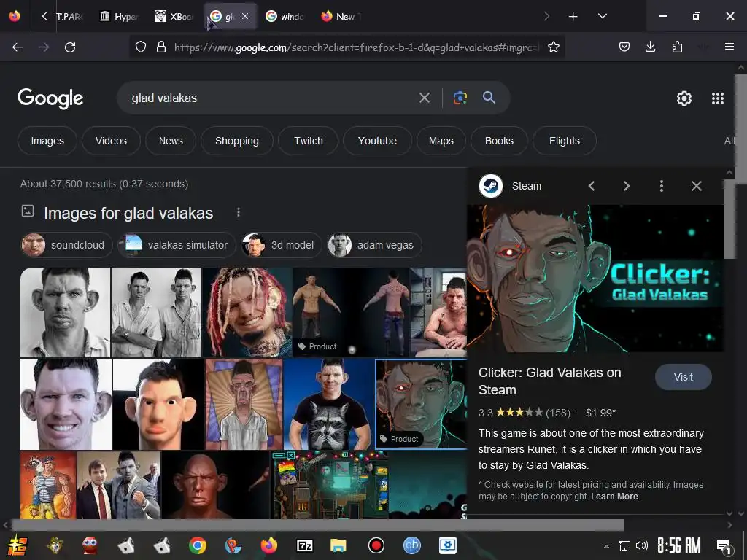This screenshot has width=747, height=560.
Task: Select the 3d model chip
Action: tap(282, 245)
